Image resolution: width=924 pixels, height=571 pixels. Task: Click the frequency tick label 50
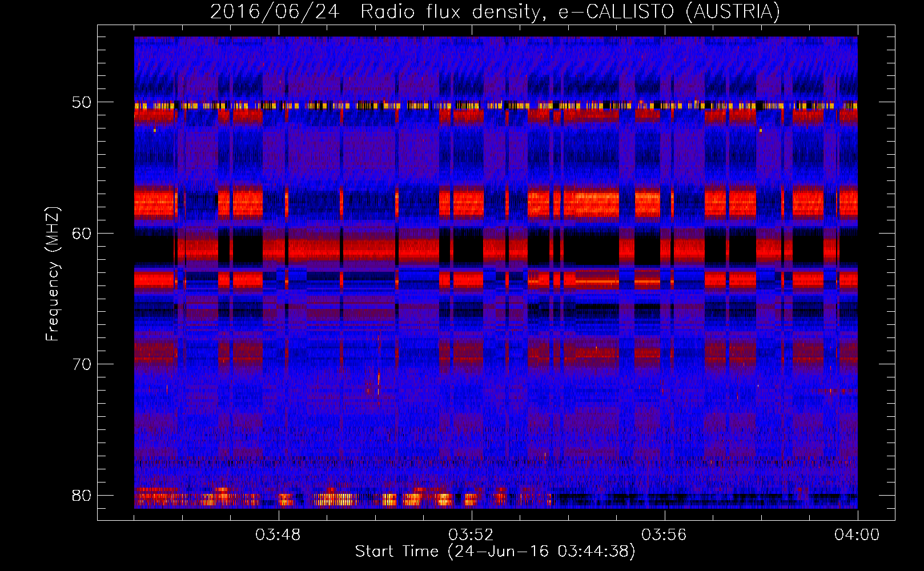pos(82,103)
